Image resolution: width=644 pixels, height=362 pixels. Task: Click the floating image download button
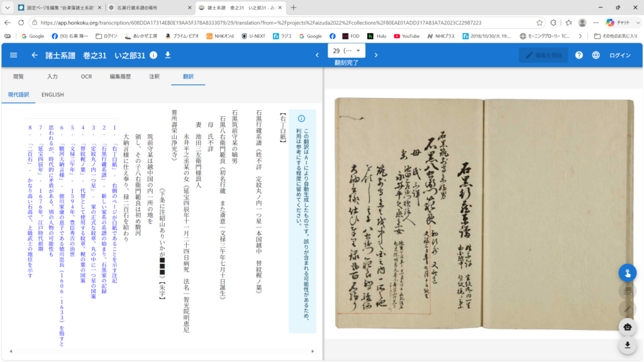click(x=627, y=345)
